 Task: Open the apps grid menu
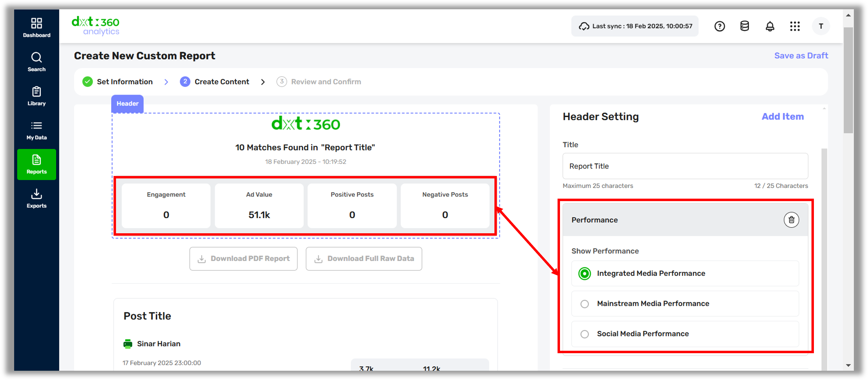coord(795,26)
